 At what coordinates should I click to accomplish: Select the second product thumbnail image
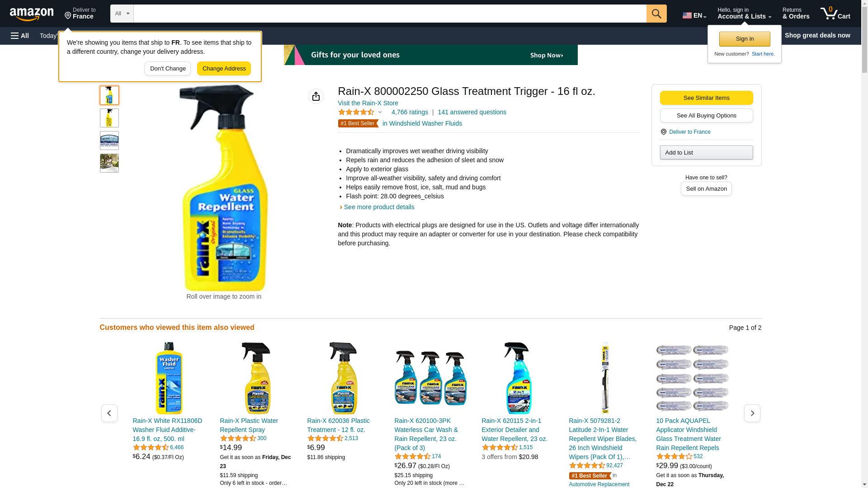pos(109,118)
